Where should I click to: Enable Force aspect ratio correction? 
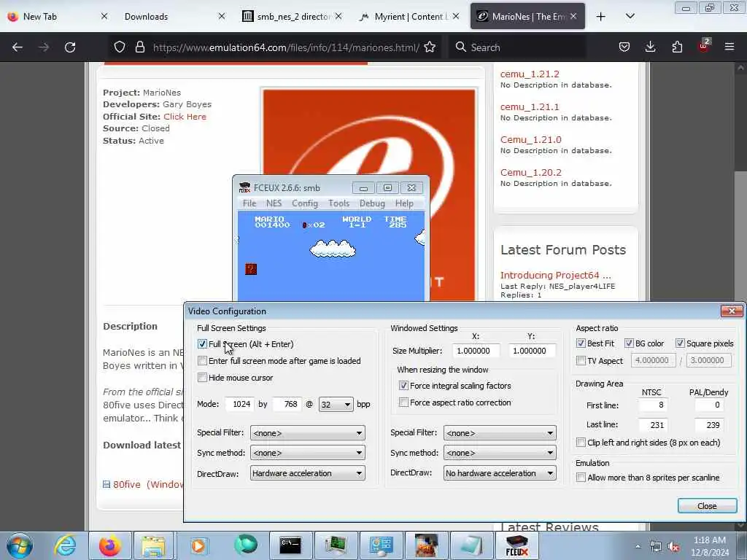click(403, 402)
